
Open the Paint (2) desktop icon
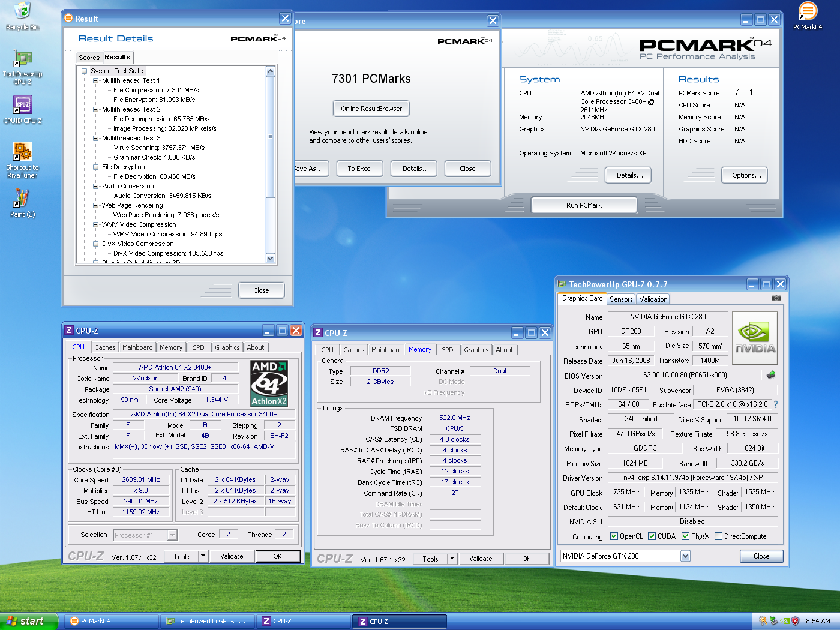22,198
